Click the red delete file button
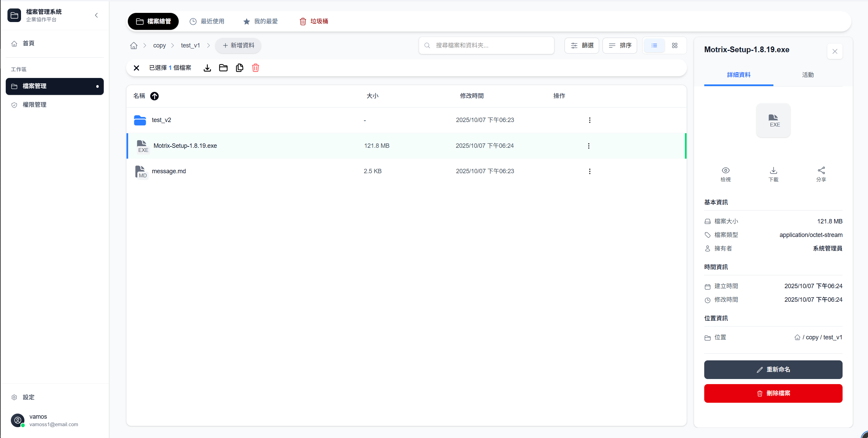Image resolution: width=868 pixels, height=438 pixels. (773, 393)
